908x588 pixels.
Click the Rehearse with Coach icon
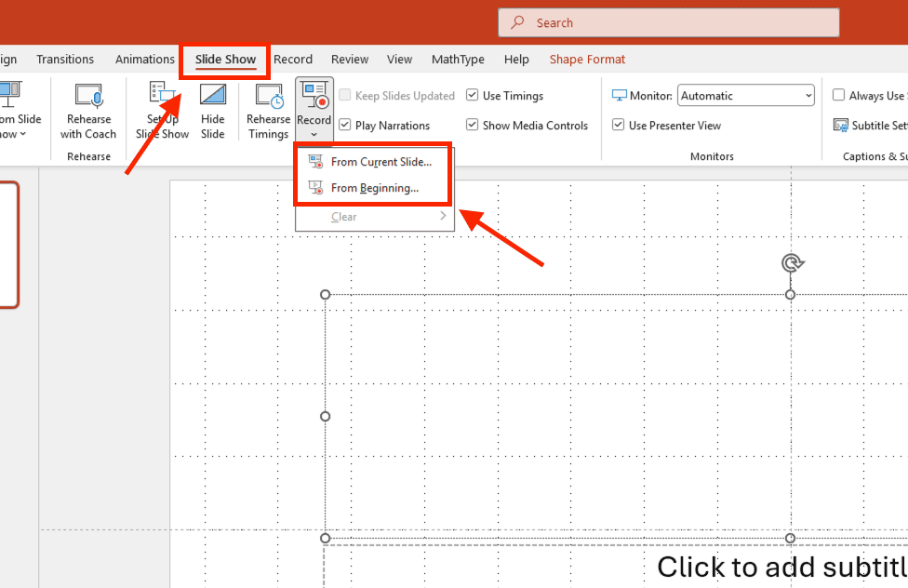(88, 96)
